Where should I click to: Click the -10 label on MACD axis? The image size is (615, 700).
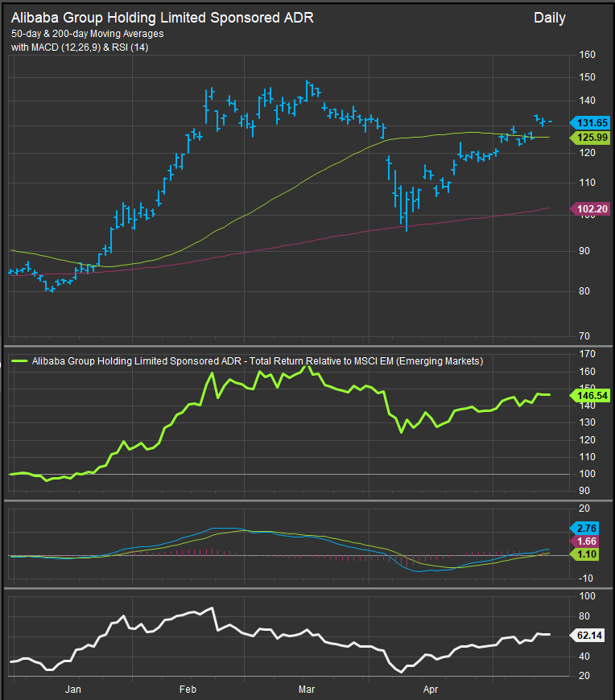(x=585, y=579)
